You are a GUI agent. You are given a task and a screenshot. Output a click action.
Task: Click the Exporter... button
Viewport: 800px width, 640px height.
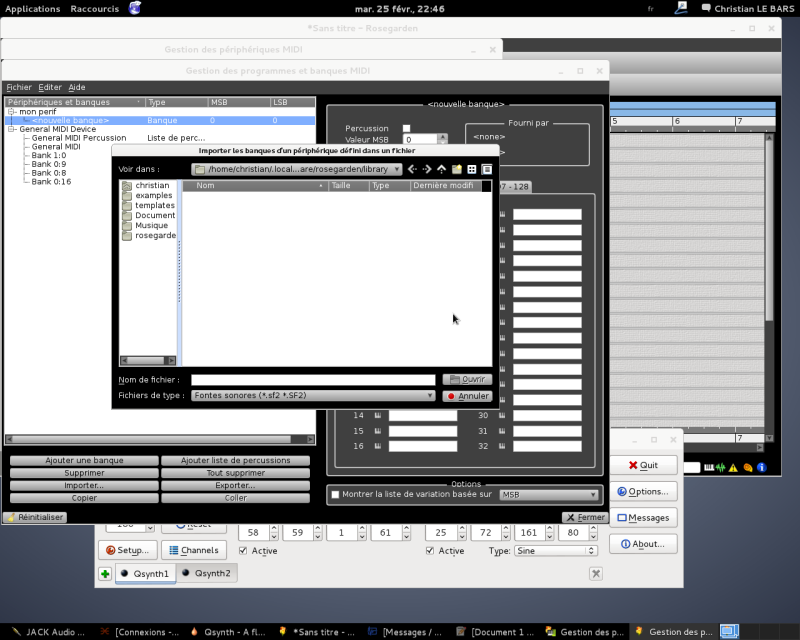click(235, 485)
